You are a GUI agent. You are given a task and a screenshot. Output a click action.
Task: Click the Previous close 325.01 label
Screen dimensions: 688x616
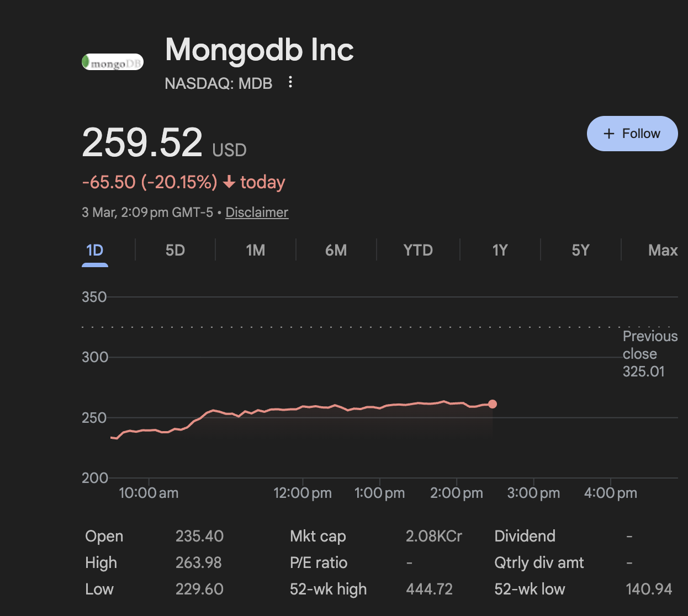[650, 353]
